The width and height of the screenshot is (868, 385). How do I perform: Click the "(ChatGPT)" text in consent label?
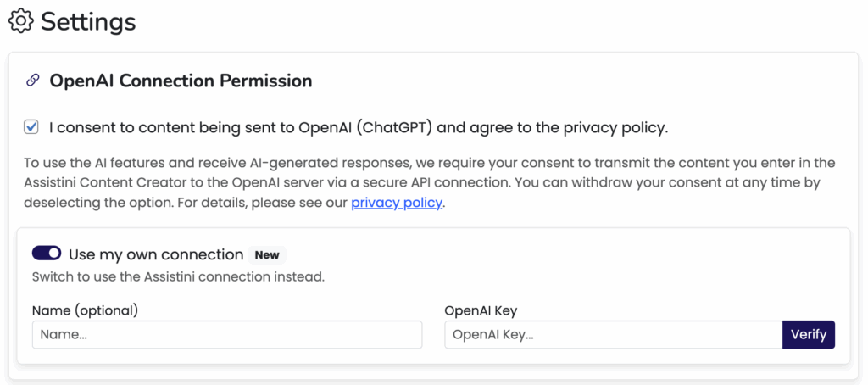(394, 128)
